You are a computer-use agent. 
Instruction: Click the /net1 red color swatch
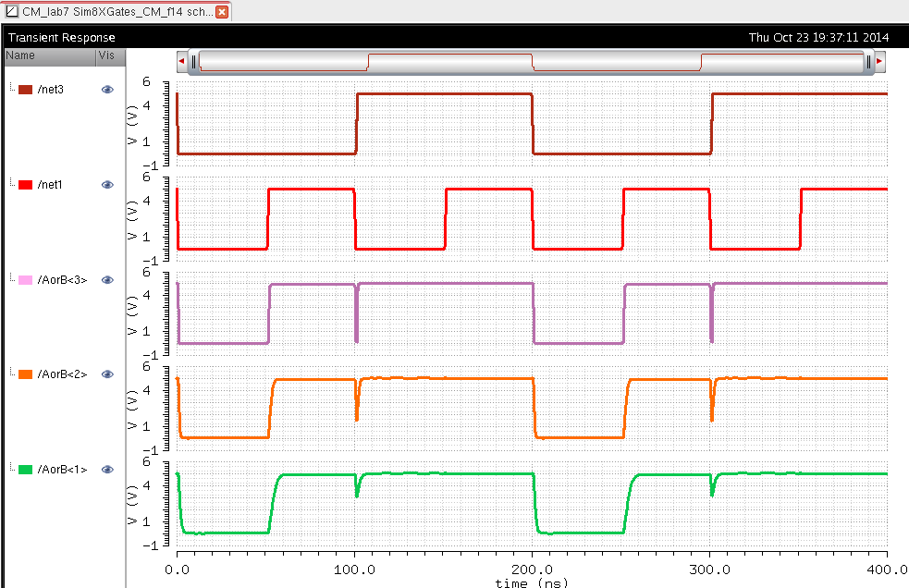tap(26, 184)
